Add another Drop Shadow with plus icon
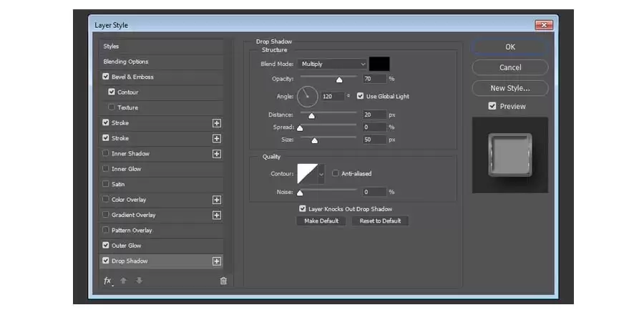The height and width of the screenshot is (310, 644). coord(217,261)
